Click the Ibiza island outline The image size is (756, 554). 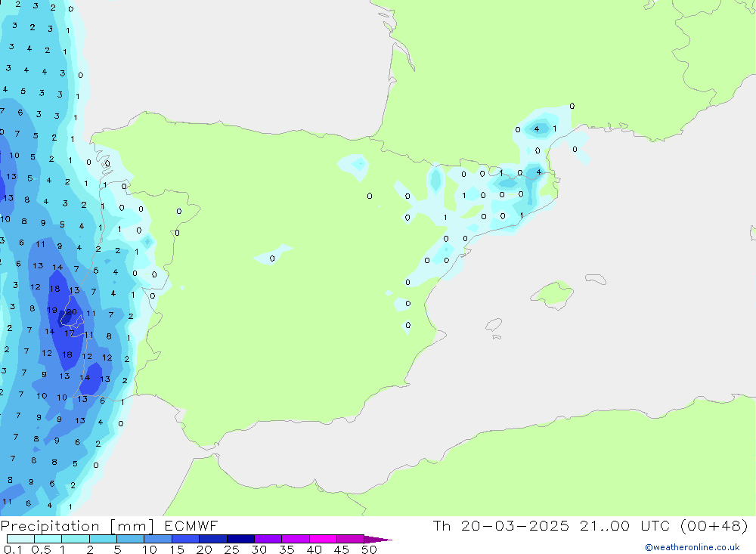tap(493, 325)
